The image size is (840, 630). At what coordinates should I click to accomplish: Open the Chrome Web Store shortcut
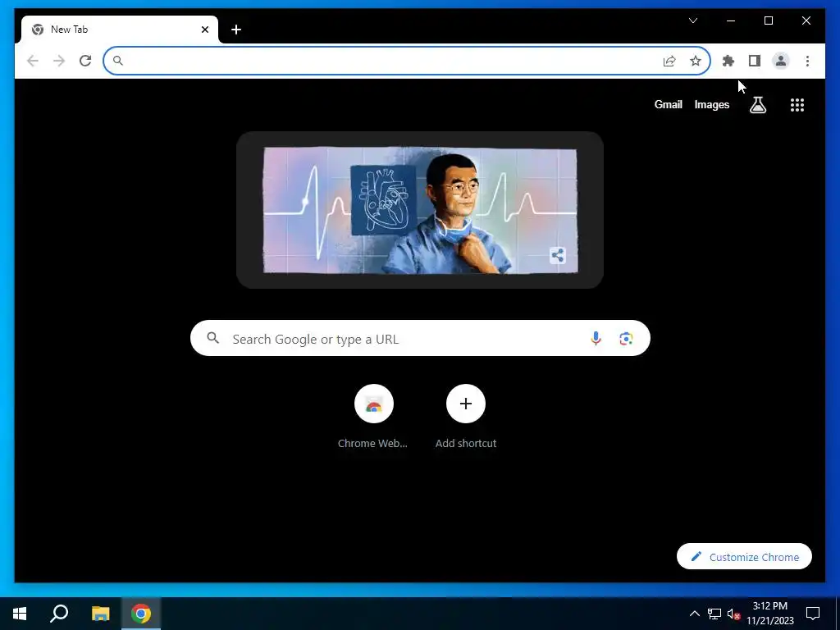(x=373, y=417)
